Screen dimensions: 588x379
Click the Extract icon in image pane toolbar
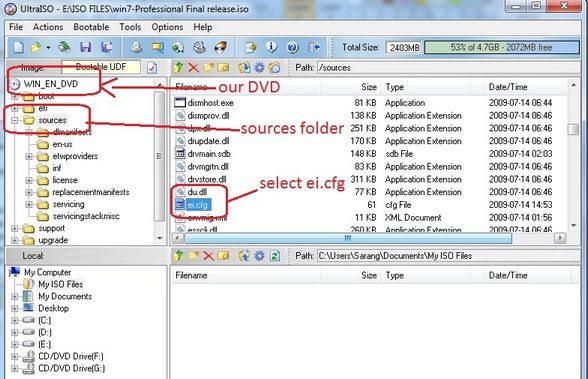coord(244,68)
